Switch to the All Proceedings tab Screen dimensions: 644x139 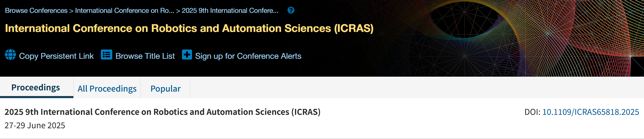[x=107, y=89]
